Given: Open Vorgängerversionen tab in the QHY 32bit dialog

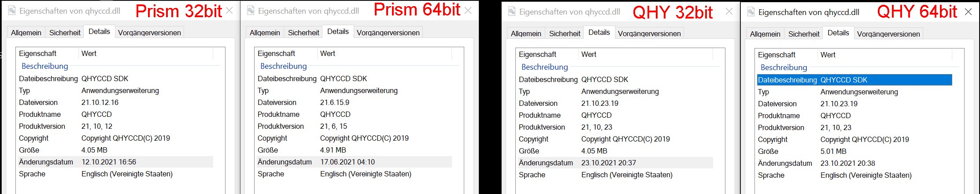Looking at the screenshot, I should [649, 34].
